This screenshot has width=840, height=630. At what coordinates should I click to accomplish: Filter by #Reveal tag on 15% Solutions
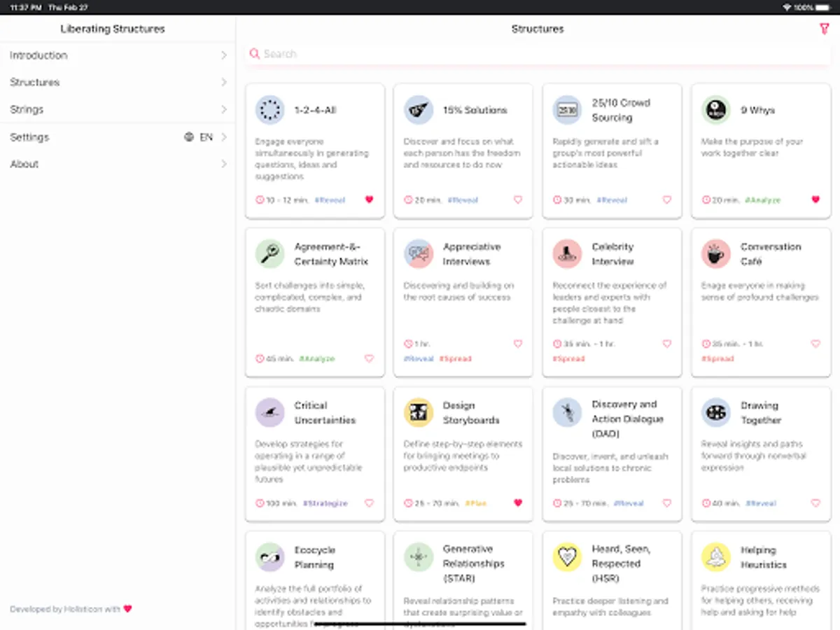pos(463,200)
